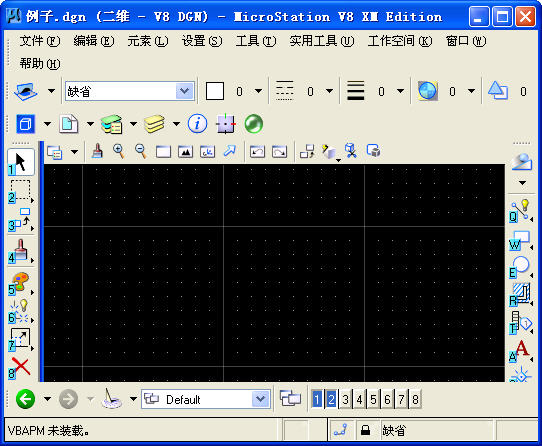Click the lock icon in status bar

tap(365, 430)
